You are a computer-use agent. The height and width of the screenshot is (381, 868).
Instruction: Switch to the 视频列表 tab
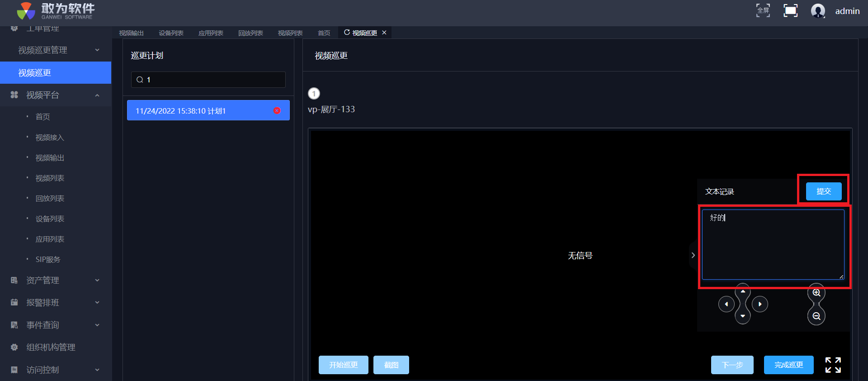[291, 33]
